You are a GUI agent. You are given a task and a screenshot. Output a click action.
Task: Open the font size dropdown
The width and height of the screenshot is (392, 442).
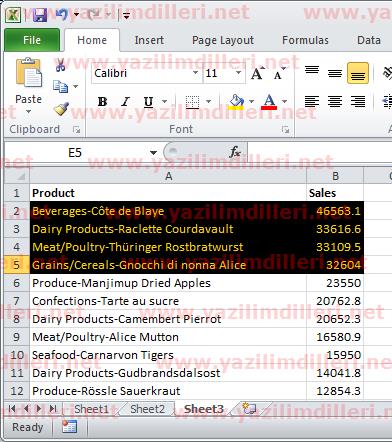[x=238, y=73]
